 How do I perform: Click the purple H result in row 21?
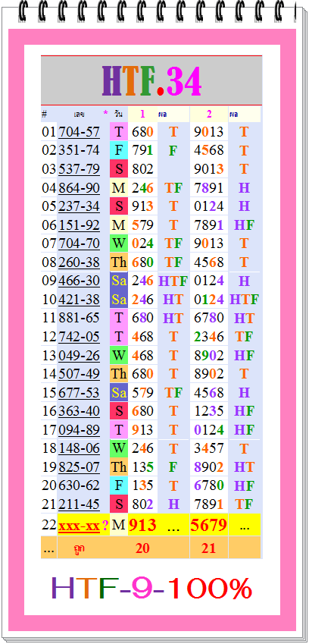(x=173, y=504)
